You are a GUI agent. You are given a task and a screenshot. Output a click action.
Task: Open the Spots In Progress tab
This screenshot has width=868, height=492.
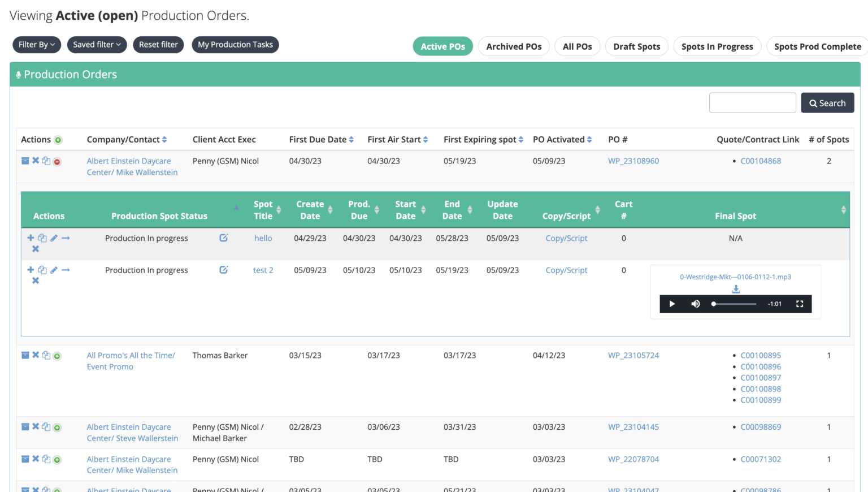(x=717, y=46)
